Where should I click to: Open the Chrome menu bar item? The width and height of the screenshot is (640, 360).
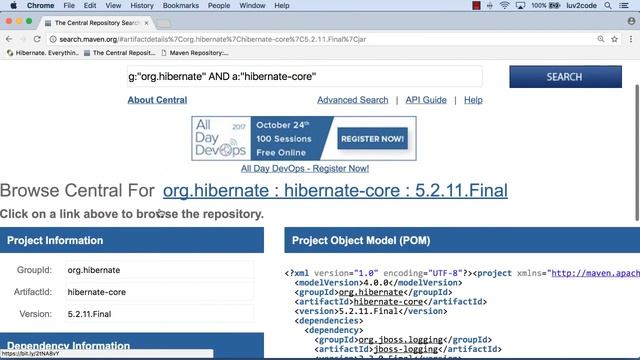coord(40,5)
